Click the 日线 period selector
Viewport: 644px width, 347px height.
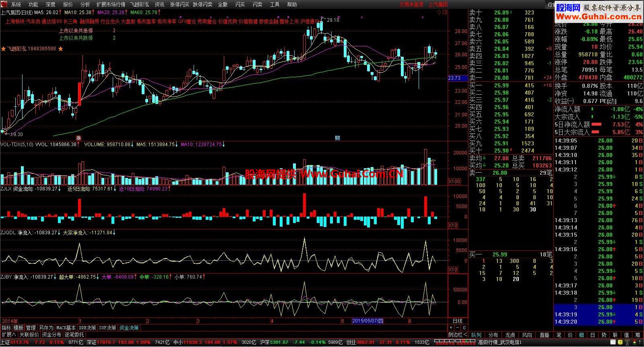(x=458, y=321)
